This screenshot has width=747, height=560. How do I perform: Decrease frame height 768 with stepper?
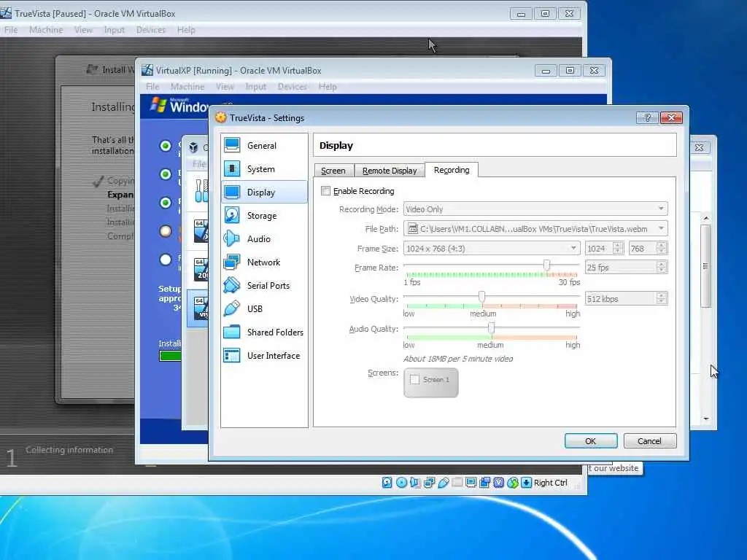pos(661,251)
